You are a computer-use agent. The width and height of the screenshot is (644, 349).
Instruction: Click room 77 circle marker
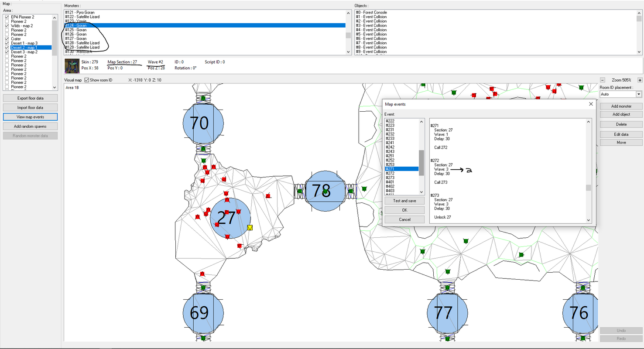[447, 312]
